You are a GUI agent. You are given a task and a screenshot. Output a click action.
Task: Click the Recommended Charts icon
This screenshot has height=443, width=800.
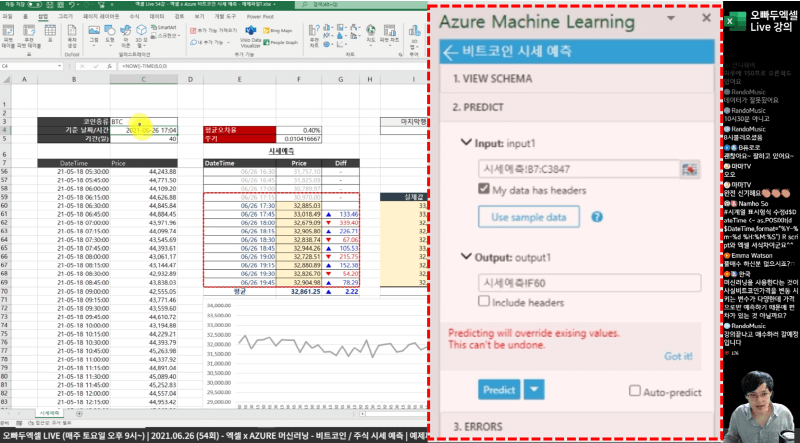tap(314, 34)
